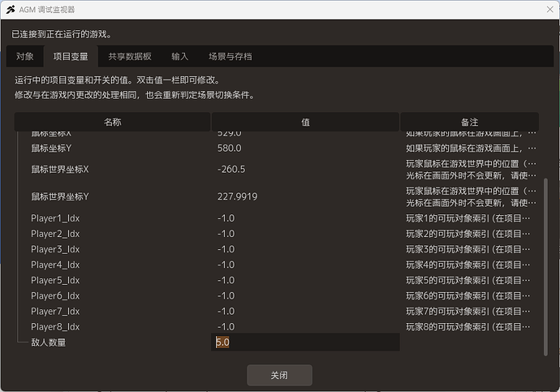Select the Player3_Idx variable
The height and width of the screenshot is (392, 560).
(x=55, y=249)
